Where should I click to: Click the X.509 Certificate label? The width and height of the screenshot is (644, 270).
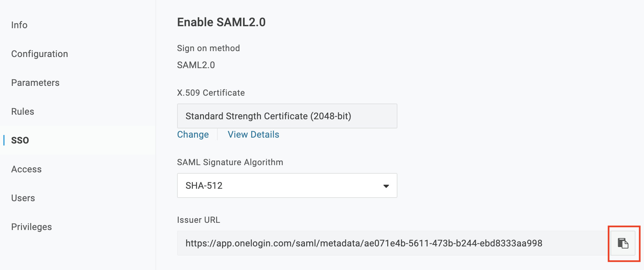[x=211, y=93]
